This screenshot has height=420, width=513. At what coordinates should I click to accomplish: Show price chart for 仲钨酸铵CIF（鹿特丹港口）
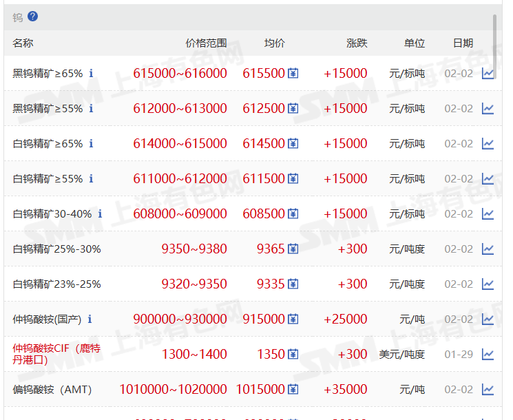coord(488,354)
